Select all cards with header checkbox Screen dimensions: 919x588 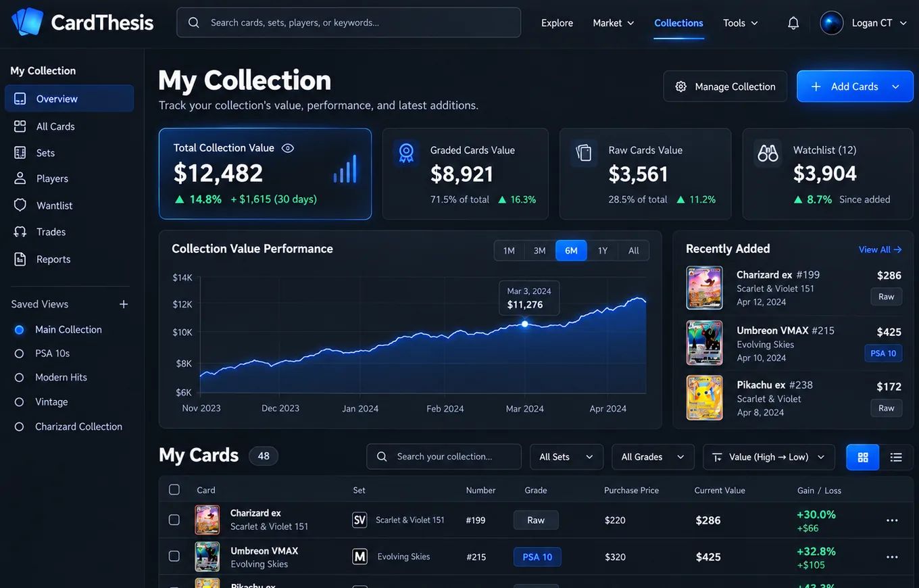coord(174,490)
